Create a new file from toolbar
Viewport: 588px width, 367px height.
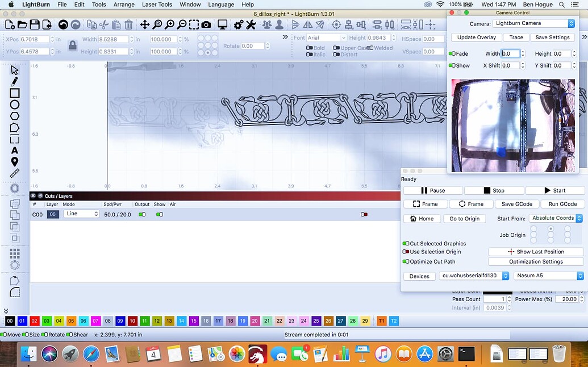[10, 25]
